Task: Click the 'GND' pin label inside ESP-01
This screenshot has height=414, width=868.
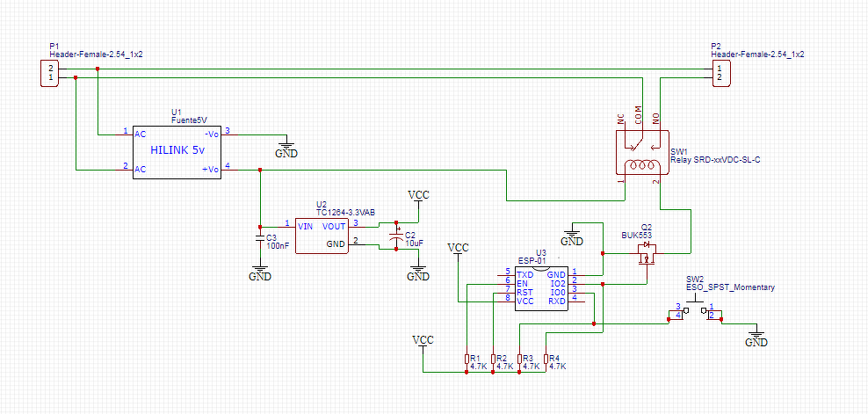Action: (x=556, y=275)
